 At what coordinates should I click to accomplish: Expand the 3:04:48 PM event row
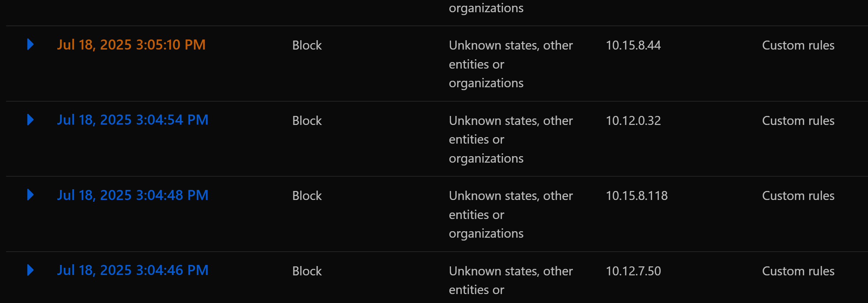[x=30, y=195]
